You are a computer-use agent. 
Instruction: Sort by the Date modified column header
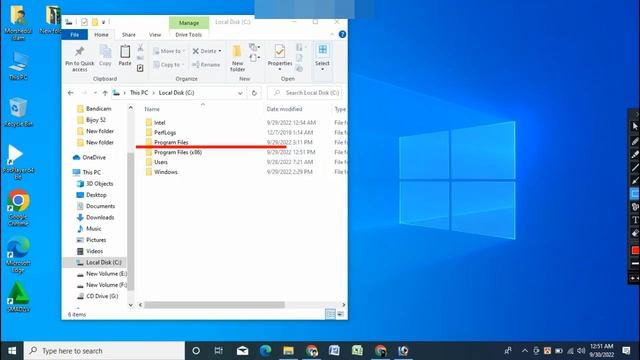[284, 109]
